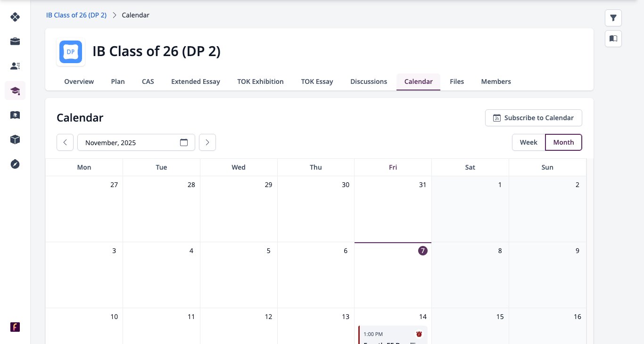Switch to the Extended Essay tab
This screenshot has width=644, height=344.
pos(196,82)
